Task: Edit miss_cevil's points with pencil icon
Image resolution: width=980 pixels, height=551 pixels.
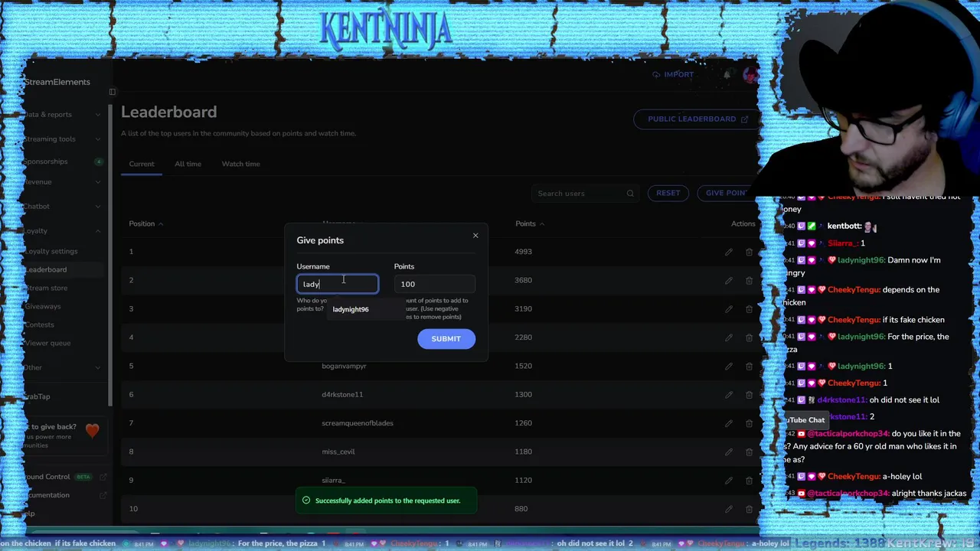Action: point(729,452)
